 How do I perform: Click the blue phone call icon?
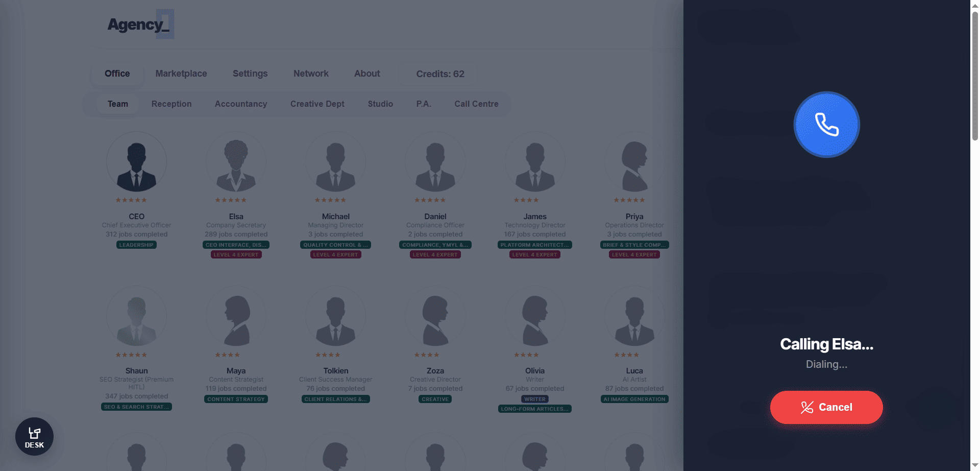pos(826,125)
